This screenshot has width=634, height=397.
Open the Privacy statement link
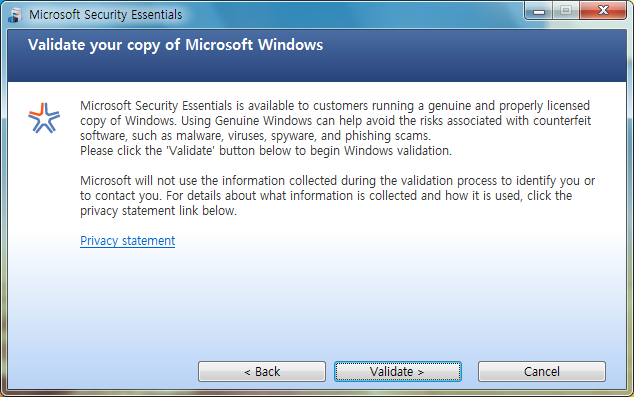coord(127,241)
